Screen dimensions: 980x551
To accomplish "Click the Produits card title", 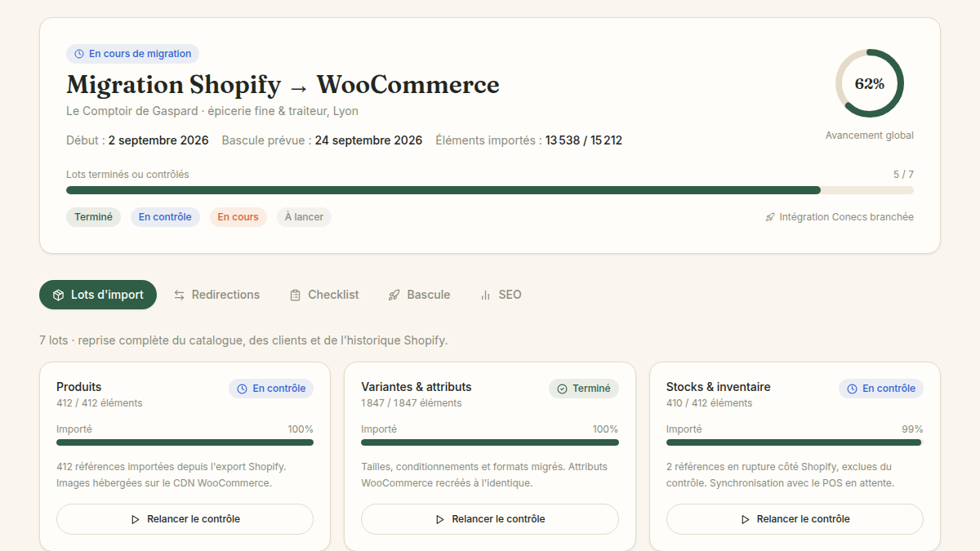I will click(x=79, y=387).
